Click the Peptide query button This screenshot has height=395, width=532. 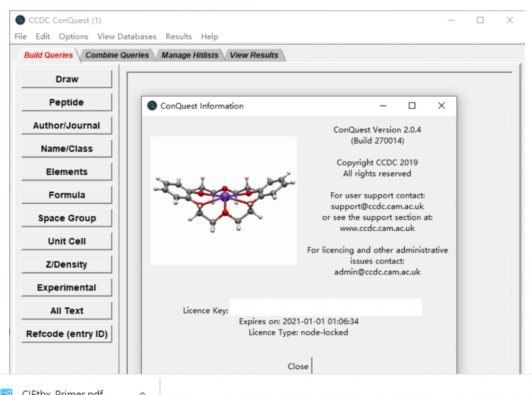tap(67, 102)
